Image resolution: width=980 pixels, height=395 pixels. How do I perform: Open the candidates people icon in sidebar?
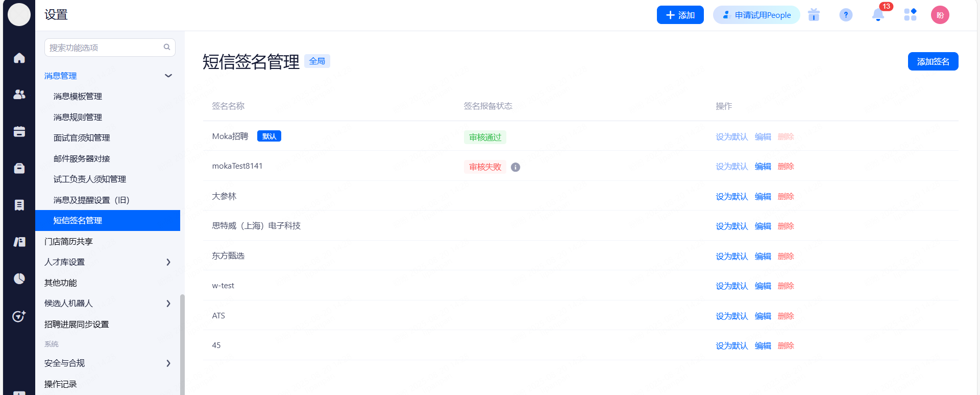coord(19,95)
